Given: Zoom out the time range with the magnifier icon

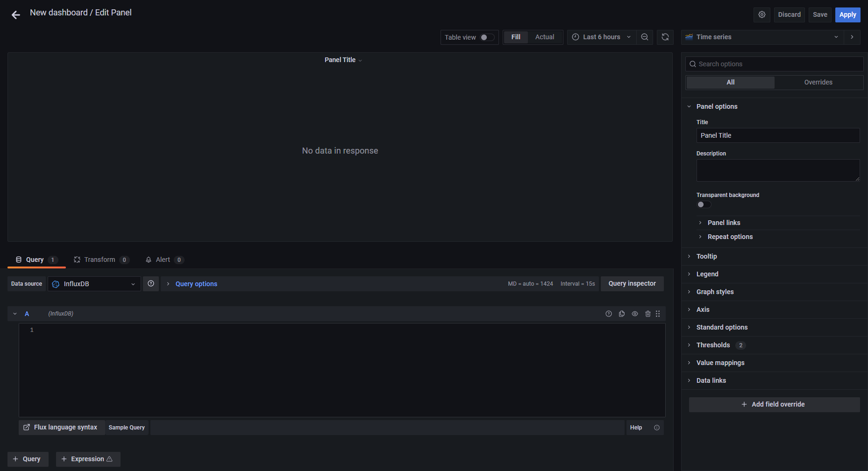Looking at the screenshot, I should (x=645, y=37).
